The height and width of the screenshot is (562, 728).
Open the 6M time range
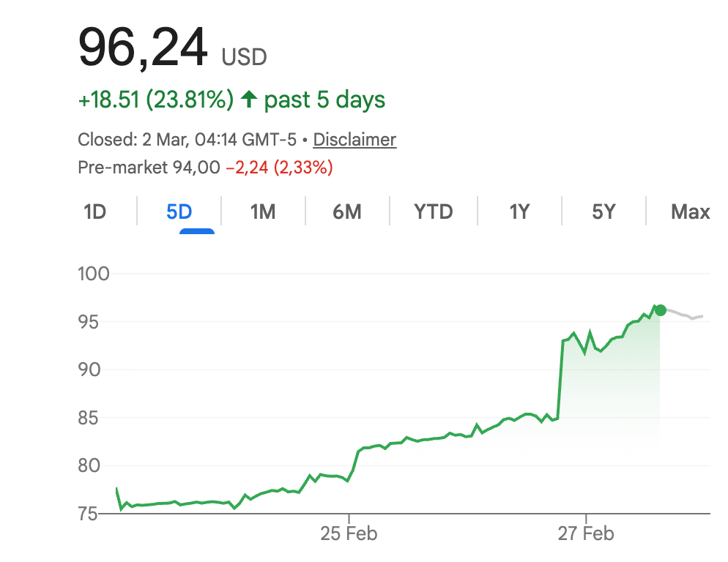tap(347, 211)
